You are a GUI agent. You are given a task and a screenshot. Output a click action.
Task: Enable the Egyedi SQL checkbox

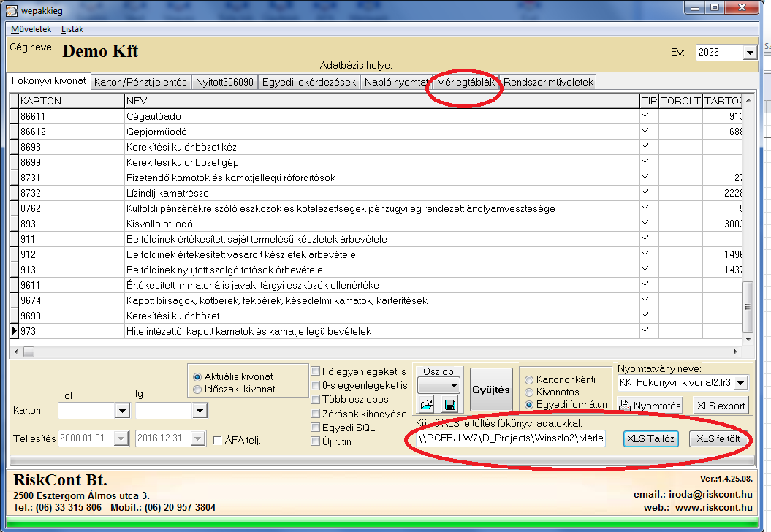[316, 427]
